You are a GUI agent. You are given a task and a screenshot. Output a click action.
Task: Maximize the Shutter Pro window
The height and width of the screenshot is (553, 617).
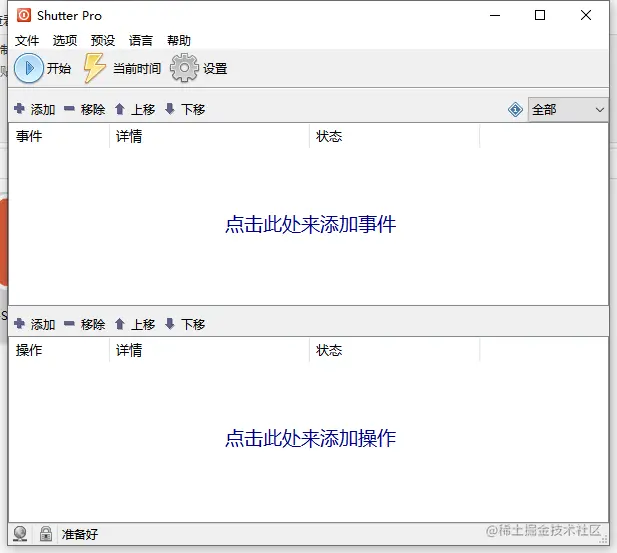tap(540, 15)
